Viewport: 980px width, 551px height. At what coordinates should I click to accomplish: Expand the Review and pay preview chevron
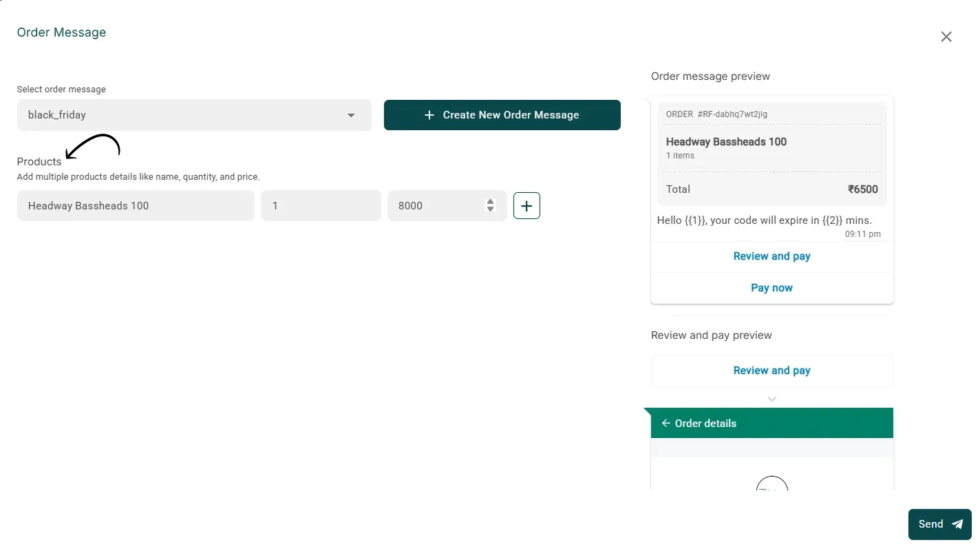click(771, 398)
